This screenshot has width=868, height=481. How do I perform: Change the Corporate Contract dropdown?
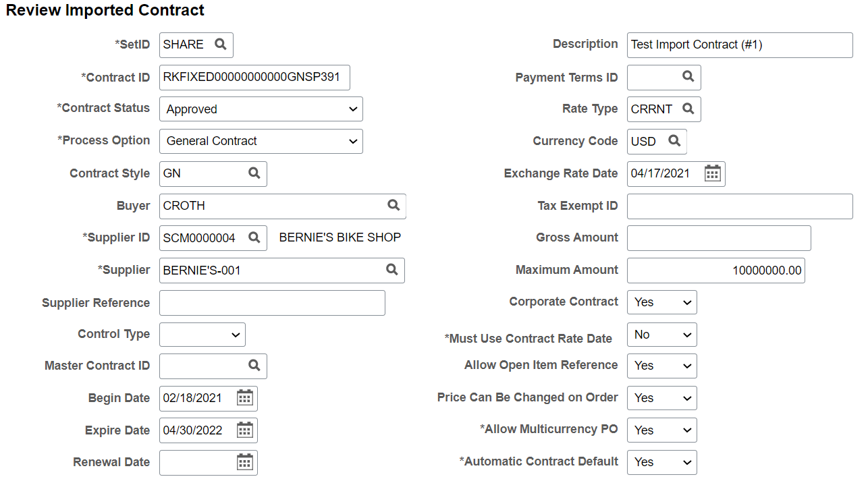(x=661, y=302)
